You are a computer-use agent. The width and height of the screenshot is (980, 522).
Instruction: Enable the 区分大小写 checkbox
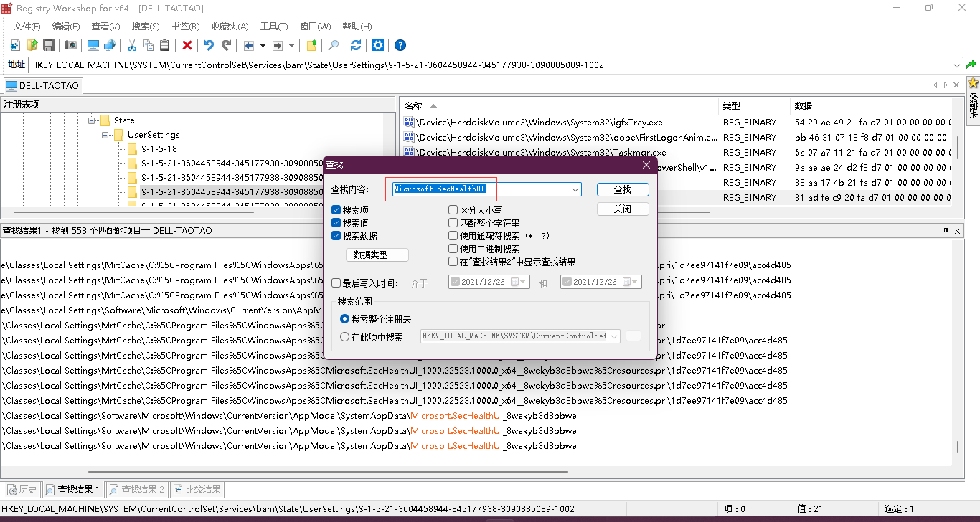[453, 210]
